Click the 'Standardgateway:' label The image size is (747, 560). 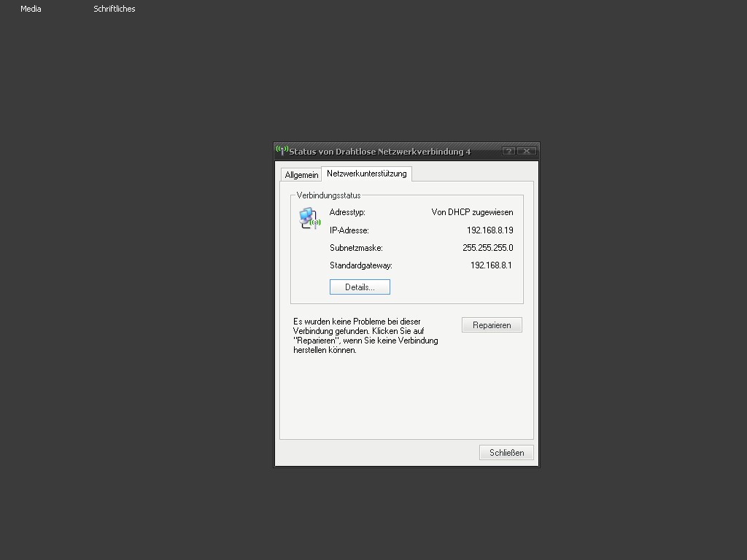(x=361, y=265)
